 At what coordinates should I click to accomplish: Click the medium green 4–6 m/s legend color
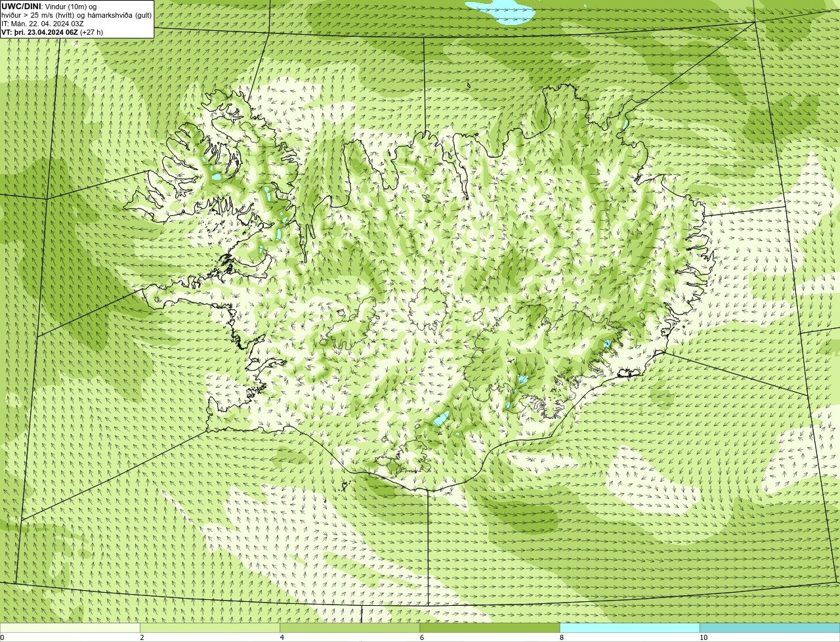[x=350, y=628]
